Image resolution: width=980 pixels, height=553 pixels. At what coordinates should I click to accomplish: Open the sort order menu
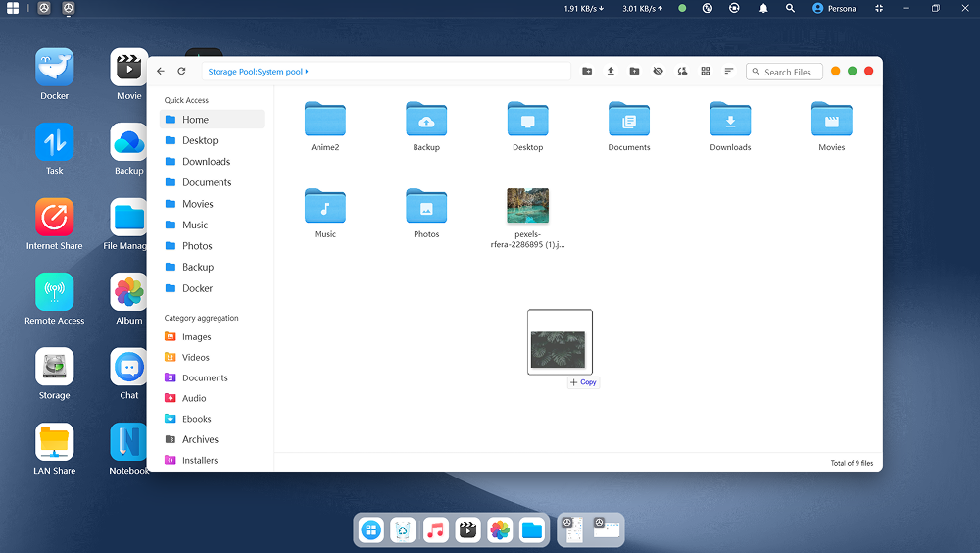click(728, 72)
